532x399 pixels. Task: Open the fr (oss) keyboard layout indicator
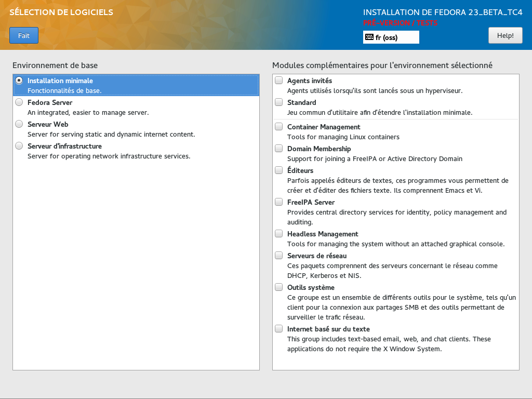pyautogui.click(x=391, y=37)
